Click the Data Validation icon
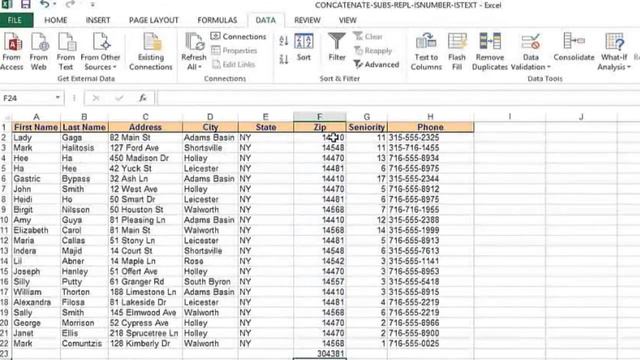This screenshot has height=360, width=640. coord(531,42)
